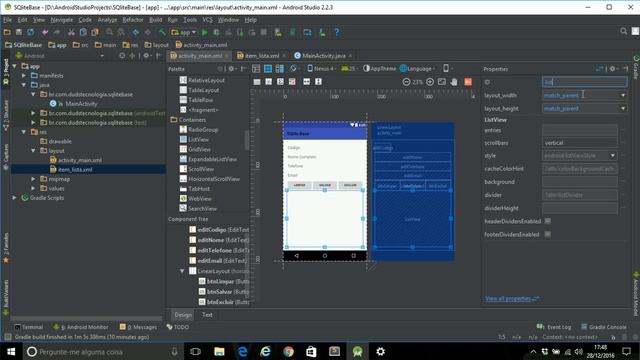Click the Project panel settings gear icon
The height and width of the screenshot is (360, 640).
[x=147, y=56]
